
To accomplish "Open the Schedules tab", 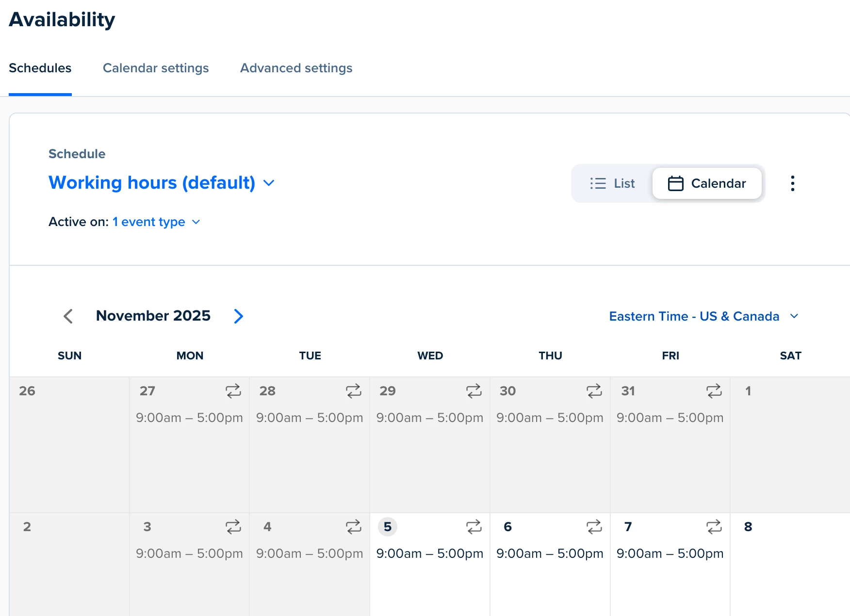I will click(x=40, y=68).
